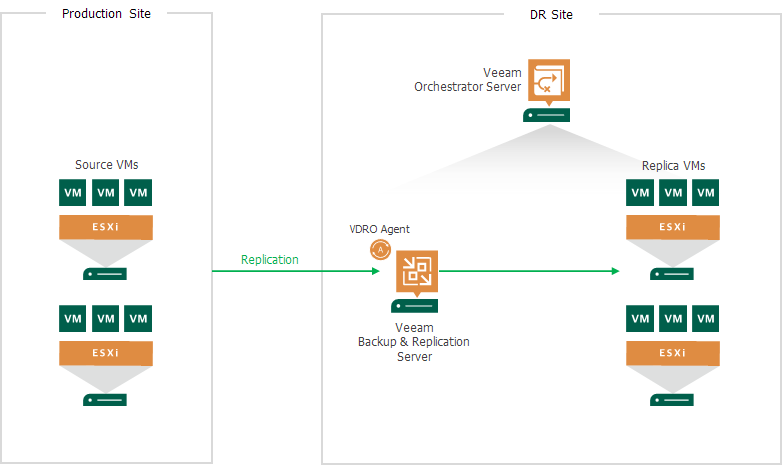The height and width of the screenshot is (465, 782).
Task: Select the leftmost VM directly under Replica VMs label
Action: tap(640, 193)
